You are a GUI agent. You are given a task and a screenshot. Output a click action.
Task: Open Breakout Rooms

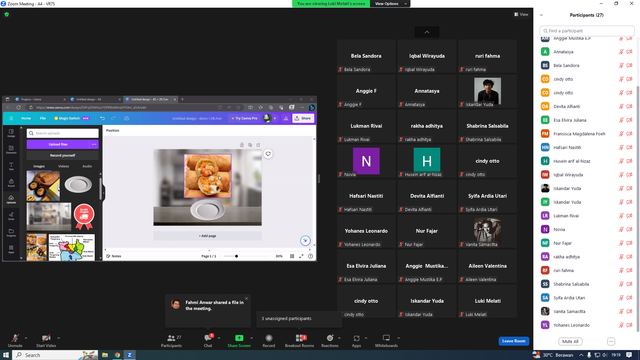click(x=300, y=340)
